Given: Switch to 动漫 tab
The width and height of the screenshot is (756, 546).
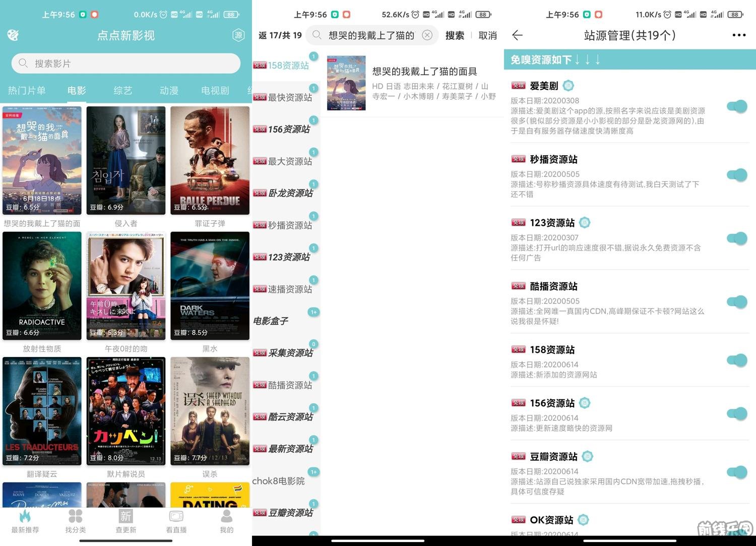Looking at the screenshot, I should [x=169, y=90].
